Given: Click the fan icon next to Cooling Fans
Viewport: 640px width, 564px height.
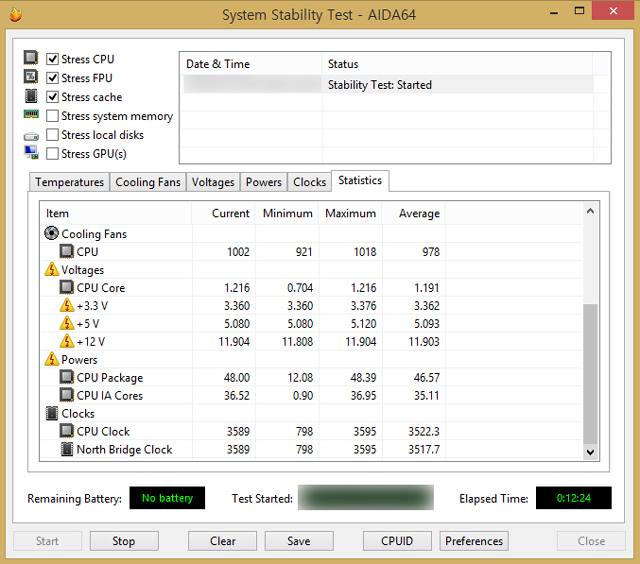Looking at the screenshot, I should click(x=51, y=233).
